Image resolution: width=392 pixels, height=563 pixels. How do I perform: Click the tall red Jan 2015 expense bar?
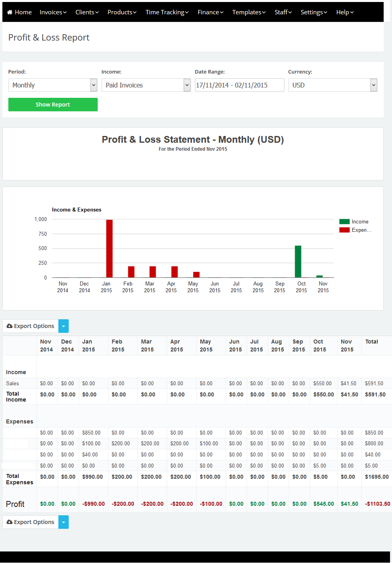(x=109, y=248)
